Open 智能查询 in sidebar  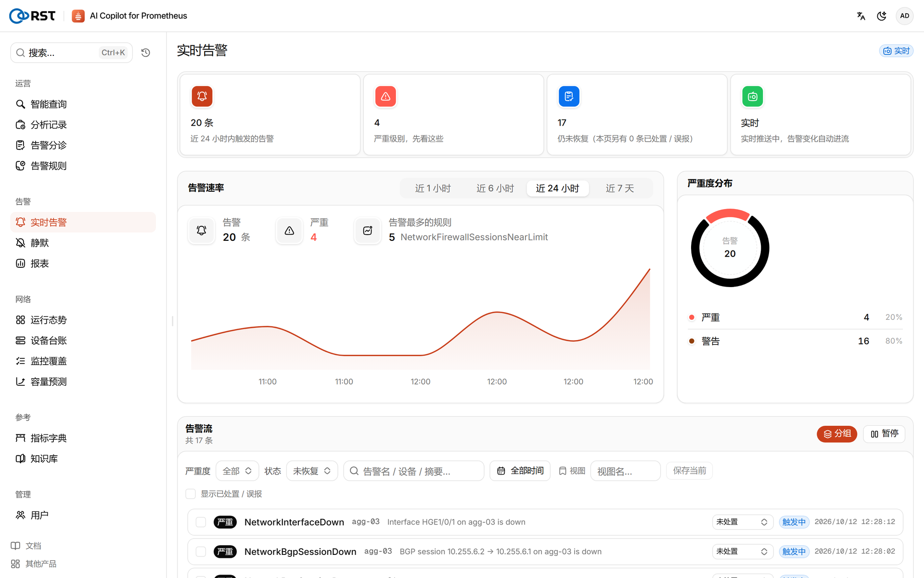pos(83,104)
